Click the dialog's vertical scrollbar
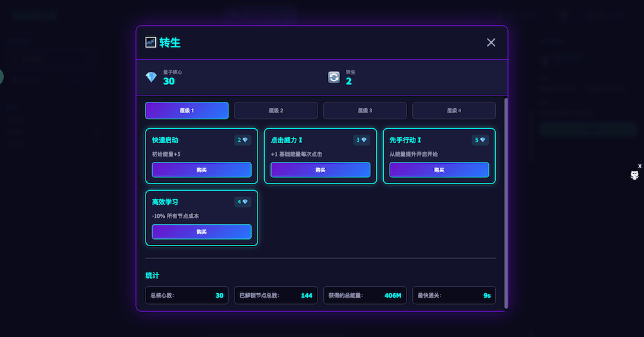This screenshot has height=337, width=644. pyautogui.click(x=506, y=200)
